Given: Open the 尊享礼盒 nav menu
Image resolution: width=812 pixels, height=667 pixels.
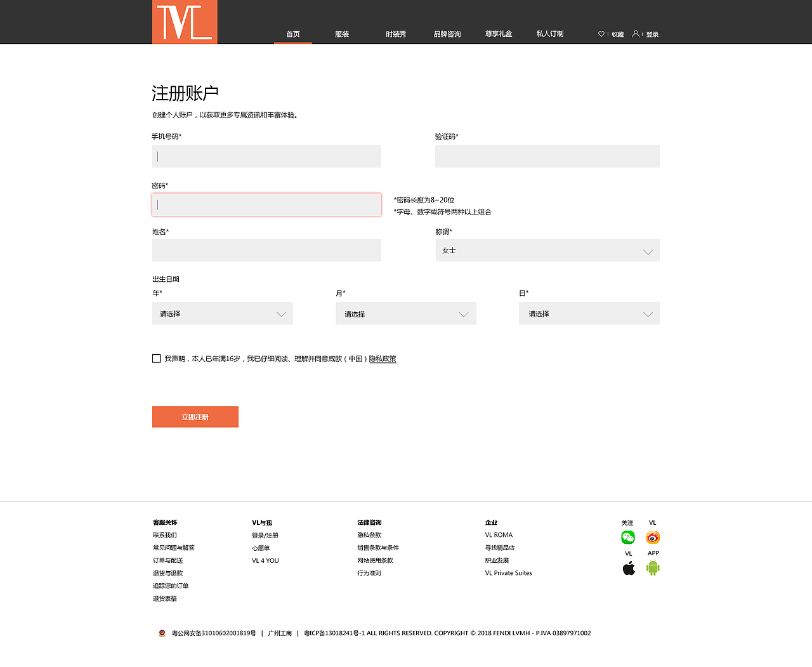Looking at the screenshot, I should point(499,34).
